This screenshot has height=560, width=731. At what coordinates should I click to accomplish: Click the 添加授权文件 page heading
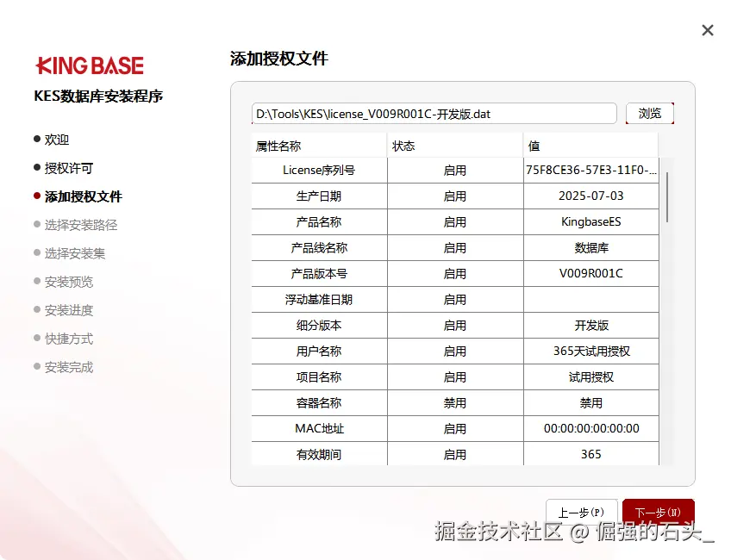(x=278, y=59)
